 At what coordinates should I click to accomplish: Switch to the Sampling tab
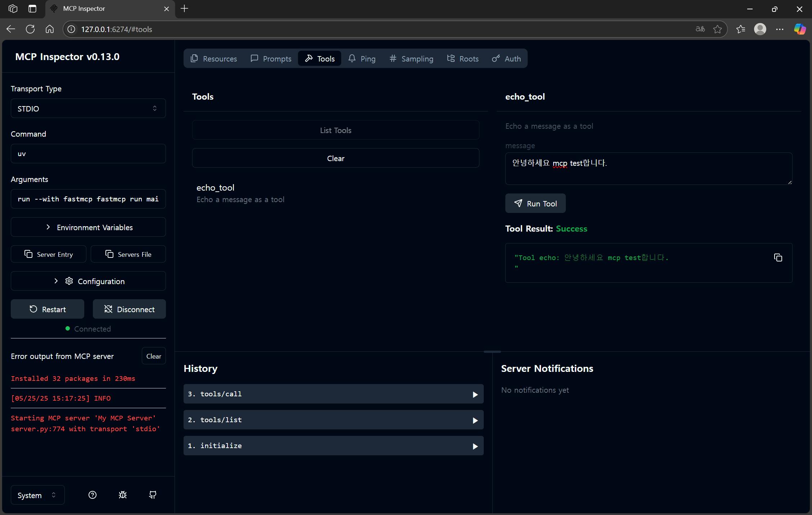411,59
